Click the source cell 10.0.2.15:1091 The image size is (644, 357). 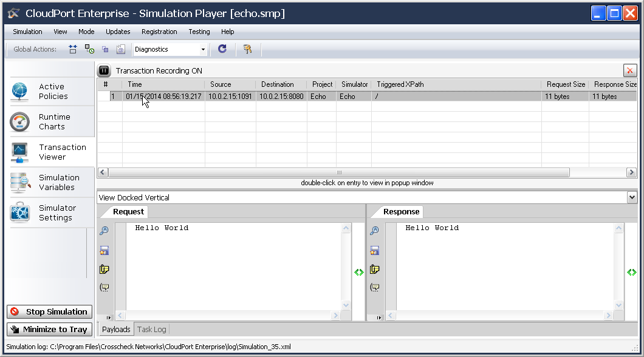(x=230, y=97)
